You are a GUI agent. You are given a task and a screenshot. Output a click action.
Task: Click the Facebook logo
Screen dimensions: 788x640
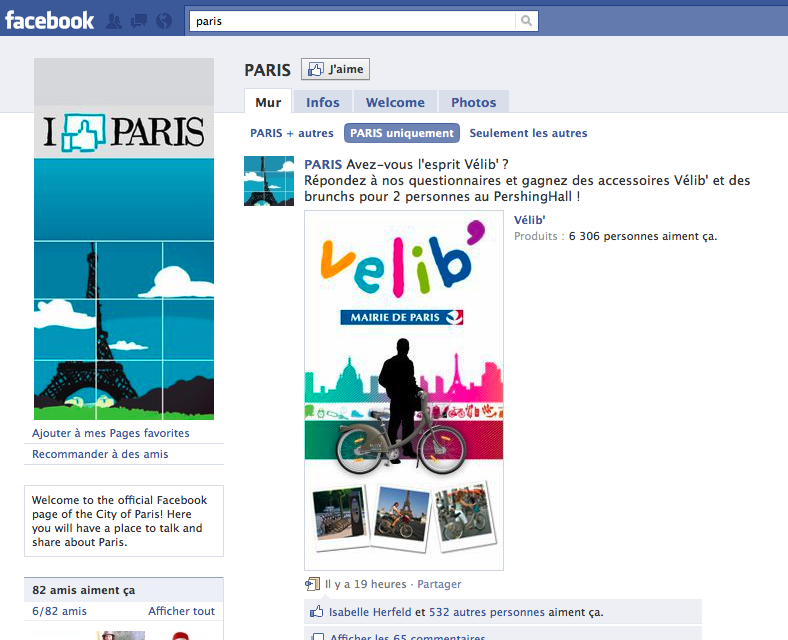[49, 21]
